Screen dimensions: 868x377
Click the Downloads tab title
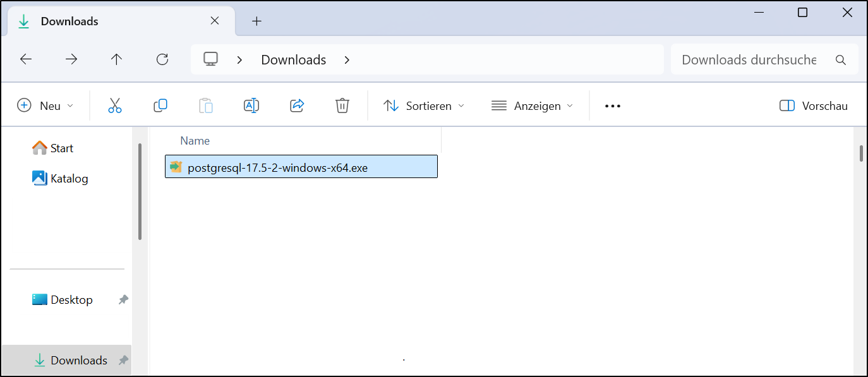[69, 21]
